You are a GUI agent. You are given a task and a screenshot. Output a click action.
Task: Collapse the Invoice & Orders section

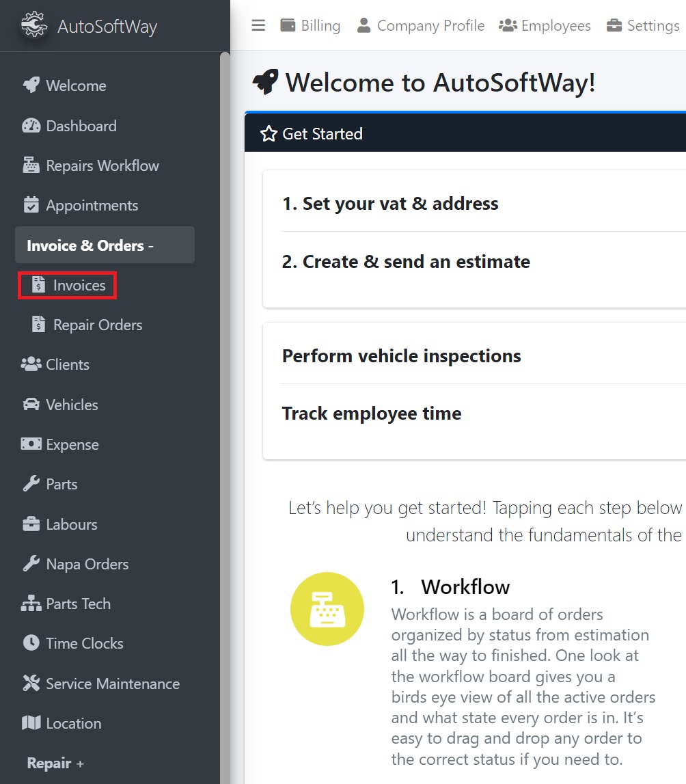tap(105, 245)
